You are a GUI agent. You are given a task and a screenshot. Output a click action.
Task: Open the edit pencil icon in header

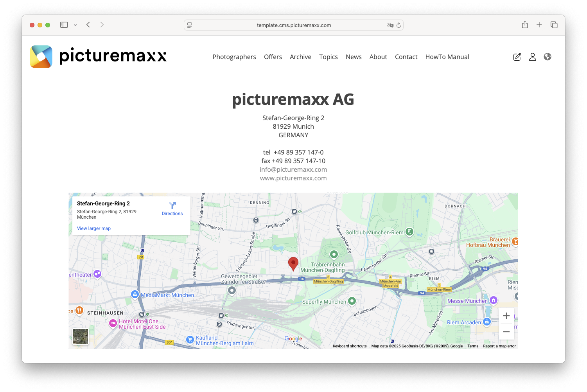pyautogui.click(x=517, y=57)
